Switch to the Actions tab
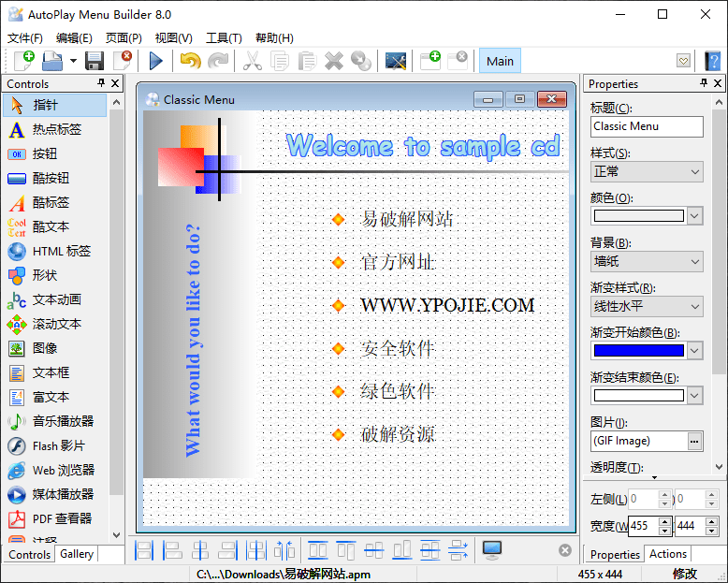 (x=667, y=554)
